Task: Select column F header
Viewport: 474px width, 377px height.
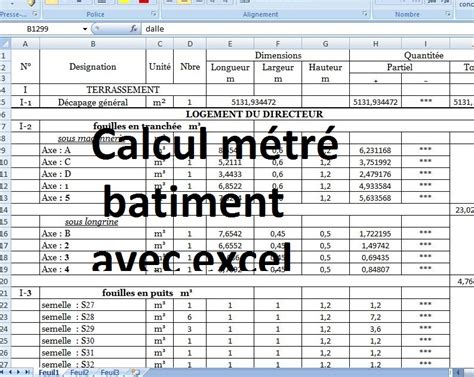Action: point(278,44)
